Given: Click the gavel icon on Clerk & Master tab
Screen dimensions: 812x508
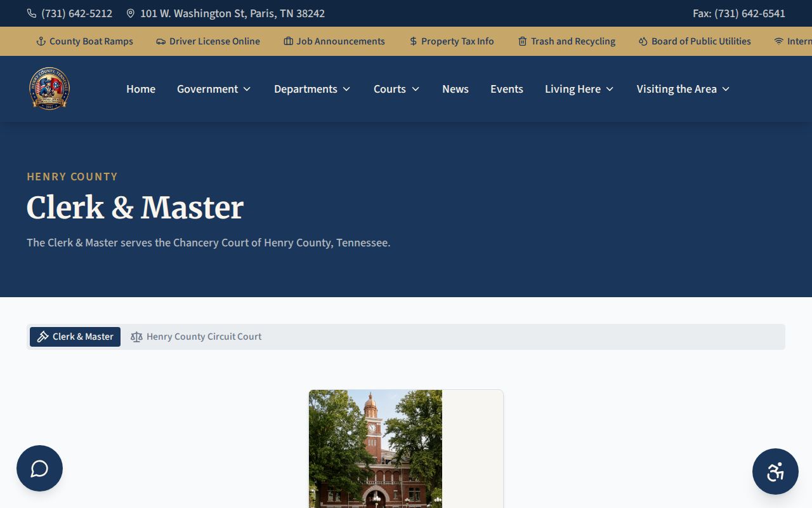Looking at the screenshot, I should (43, 337).
